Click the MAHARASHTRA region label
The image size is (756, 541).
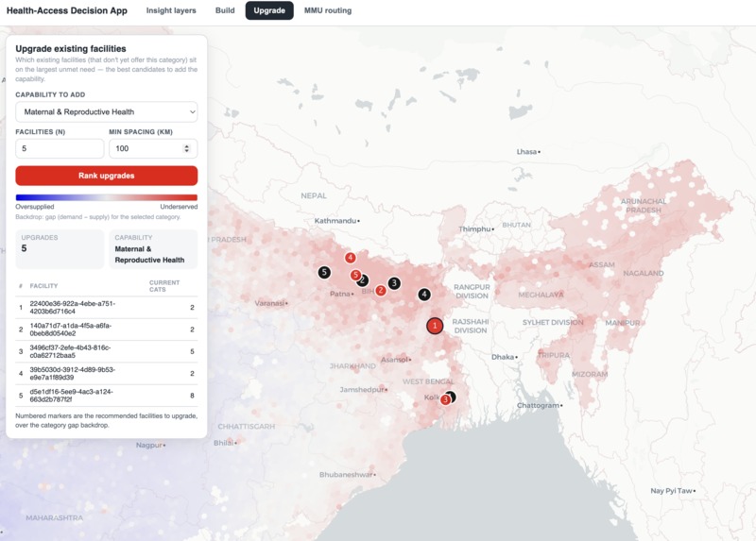tap(55, 518)
